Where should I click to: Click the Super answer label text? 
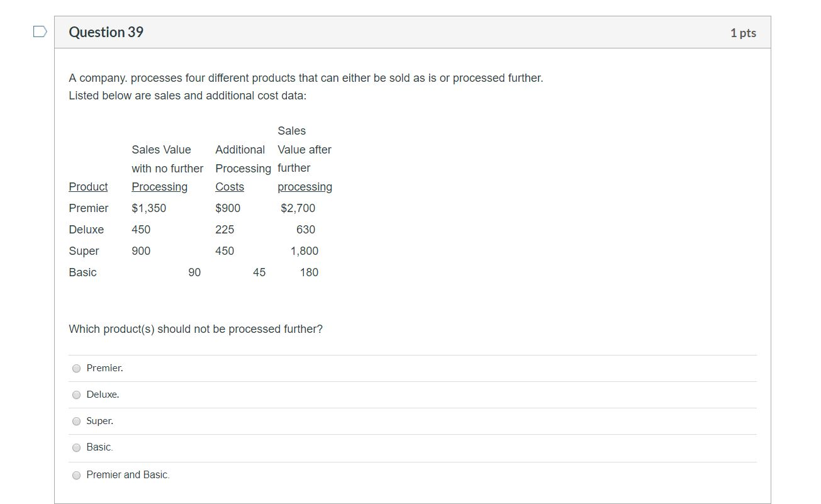(x=99, y=420)
